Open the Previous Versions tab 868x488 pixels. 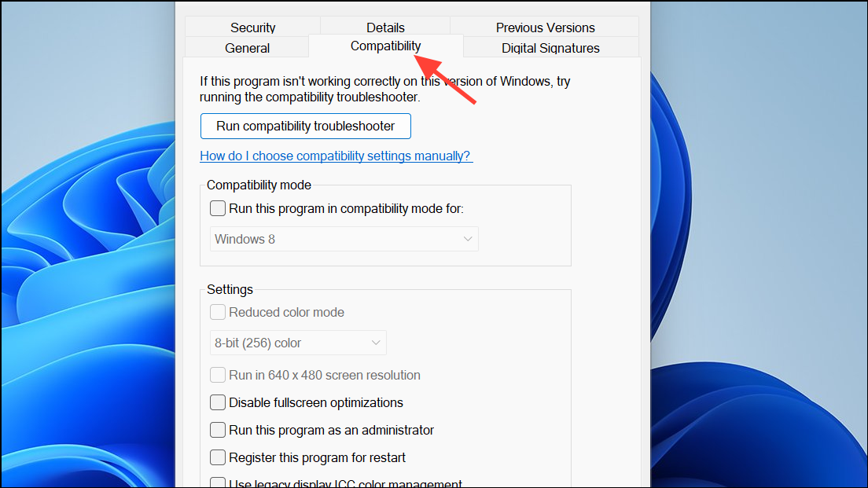click(x=545, y=27)
